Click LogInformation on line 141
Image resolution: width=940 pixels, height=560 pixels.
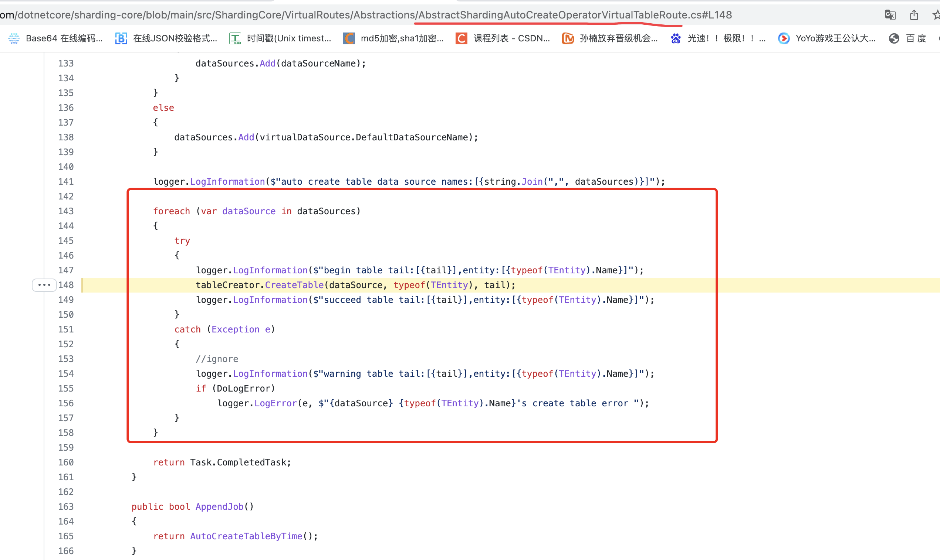pos(227,181)
